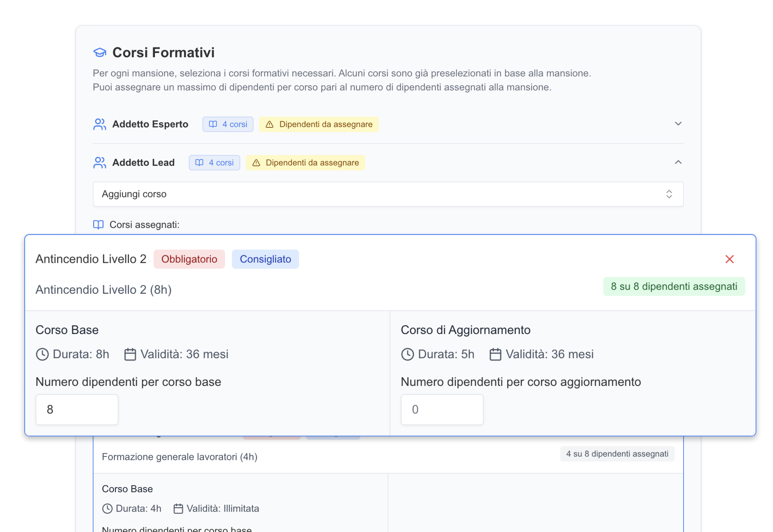The height and width of the screenshot is (532, 773).
Task: Collapse the Addetto Lead section chevron
Action: 678,162
